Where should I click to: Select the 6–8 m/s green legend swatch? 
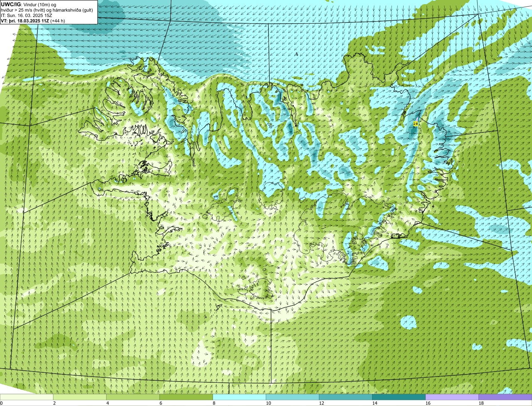pyautogui.click(x=186, y=397)
